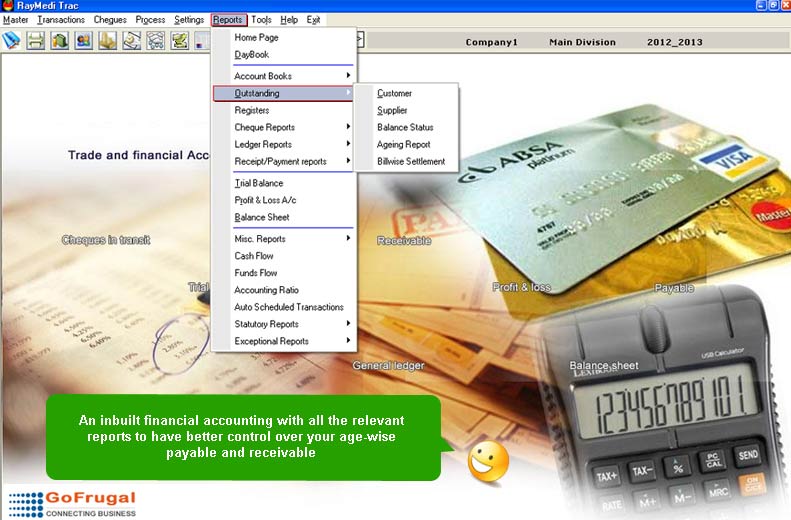
Task: Open the Profit & Loss A/c report
Action: (x=284, y=200)
